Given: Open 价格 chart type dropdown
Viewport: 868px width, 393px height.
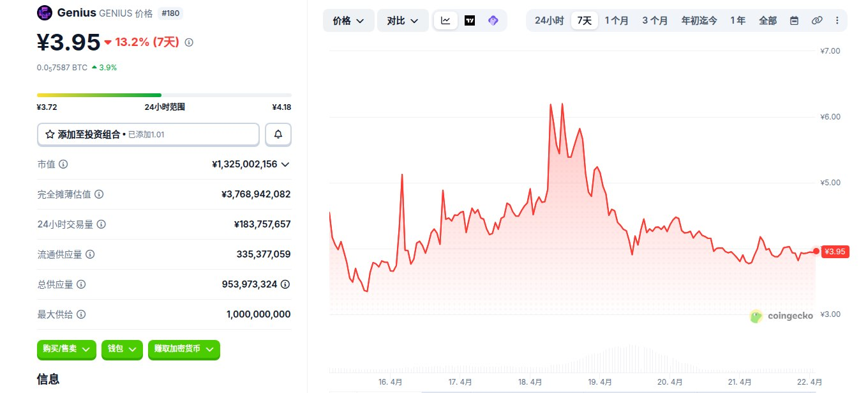Looking at the screenshot, I should click(x=348, y=20).
